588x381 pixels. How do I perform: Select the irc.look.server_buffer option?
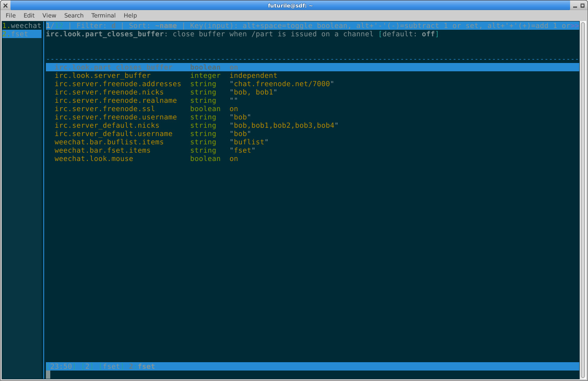[103, 76]
